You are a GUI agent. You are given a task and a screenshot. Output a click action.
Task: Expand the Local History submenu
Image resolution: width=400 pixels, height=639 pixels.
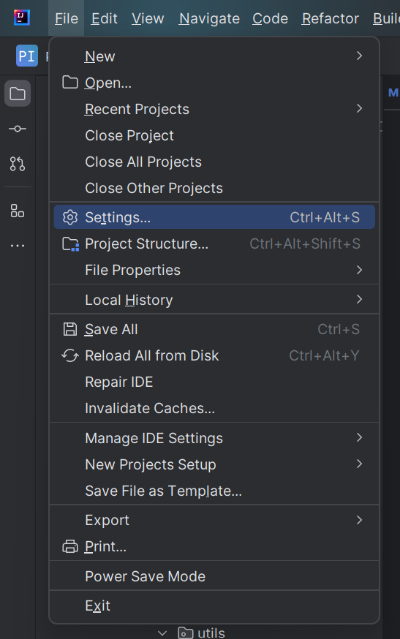214,300
